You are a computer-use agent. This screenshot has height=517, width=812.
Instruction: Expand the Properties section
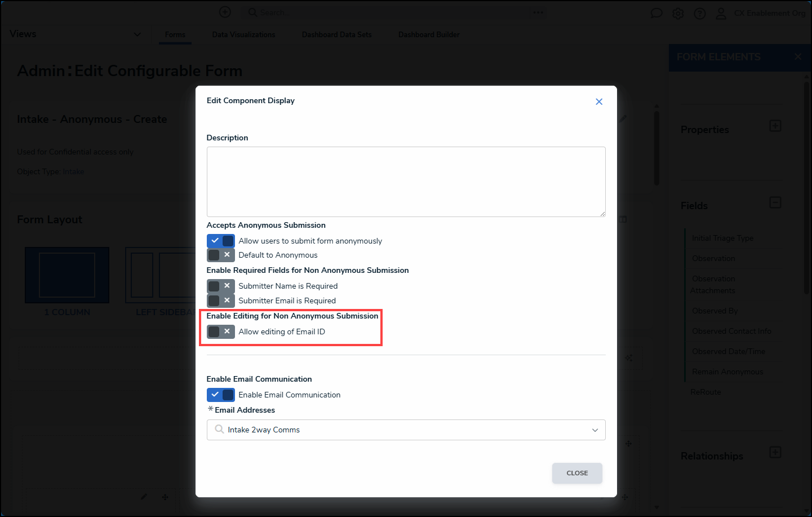[x=775, y=126]
